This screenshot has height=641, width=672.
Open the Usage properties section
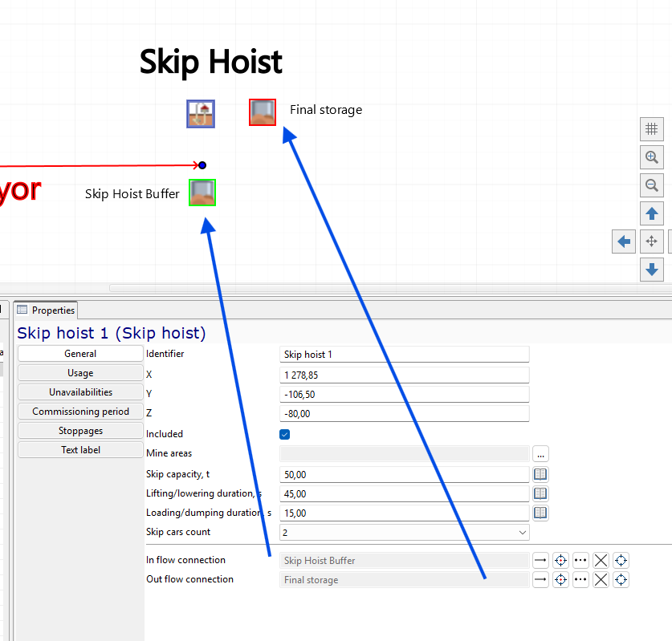80,373
